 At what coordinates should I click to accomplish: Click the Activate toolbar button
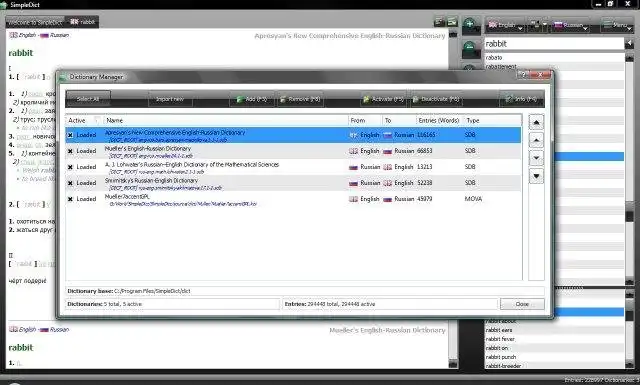(x=384, y=99)
